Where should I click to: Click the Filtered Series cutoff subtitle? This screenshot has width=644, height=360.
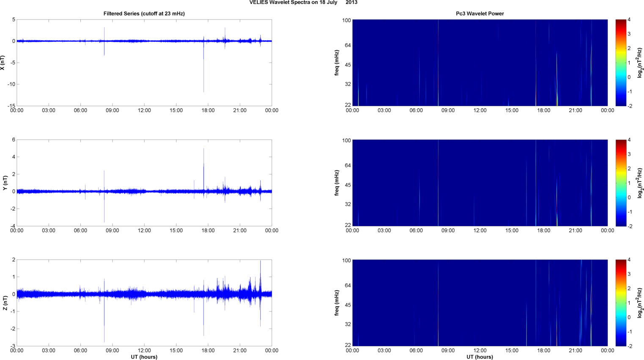coord(144,14)
